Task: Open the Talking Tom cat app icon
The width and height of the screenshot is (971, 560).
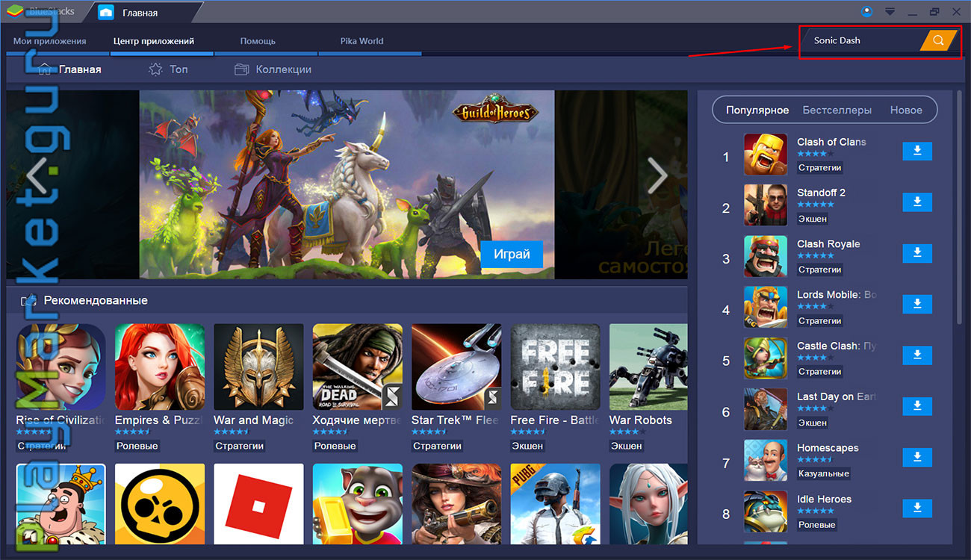Action: pyautogui.click(x=358, y=504)
